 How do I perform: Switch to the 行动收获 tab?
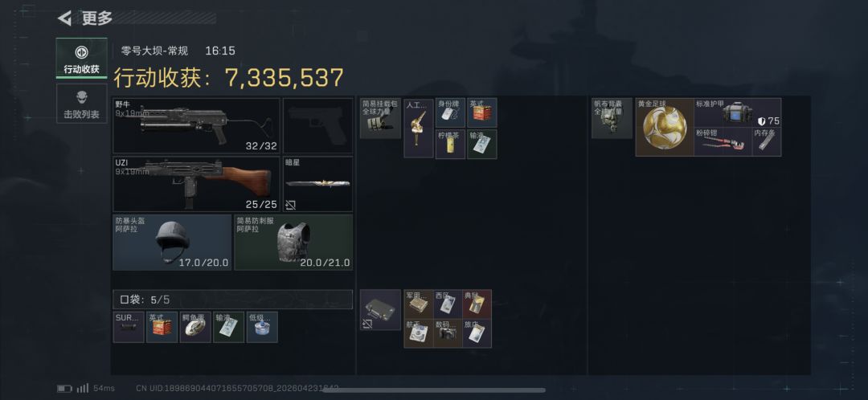pyautogui.click(x=81, y=59)
